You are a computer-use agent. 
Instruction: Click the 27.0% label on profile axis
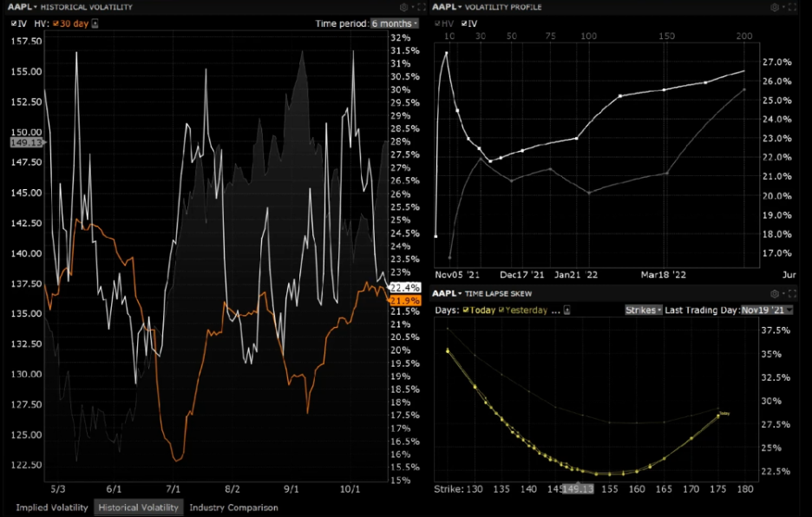[776, 62]
